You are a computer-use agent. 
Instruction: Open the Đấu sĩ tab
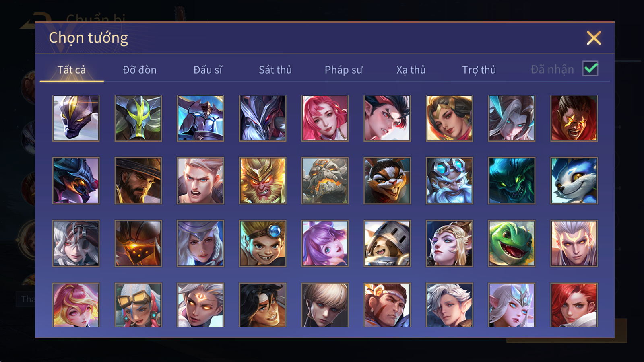208,70
